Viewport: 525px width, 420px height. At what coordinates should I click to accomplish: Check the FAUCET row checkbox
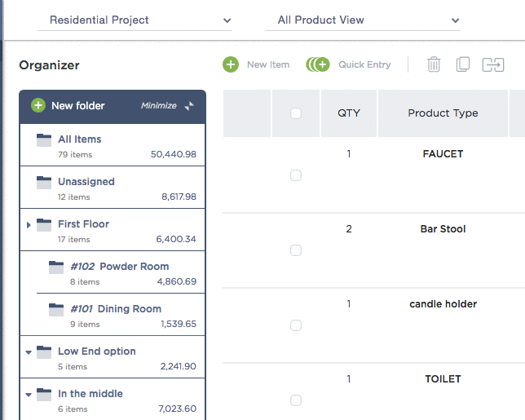296,175
